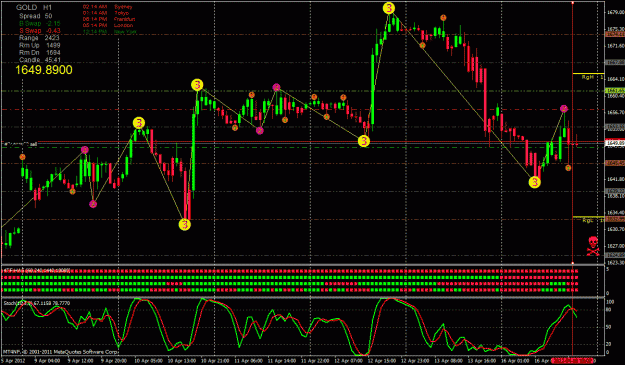Viewport: 625px width, 365px height.
Task: Click the 9 Apr 20:00 time label
Action: coord(114,361)
